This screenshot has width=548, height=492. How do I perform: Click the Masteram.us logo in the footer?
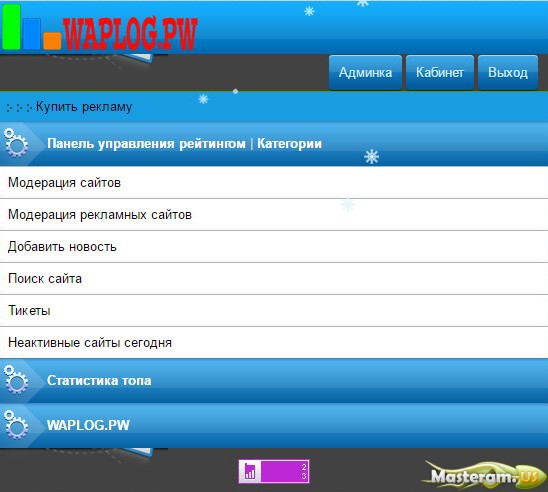pos(484,476)
